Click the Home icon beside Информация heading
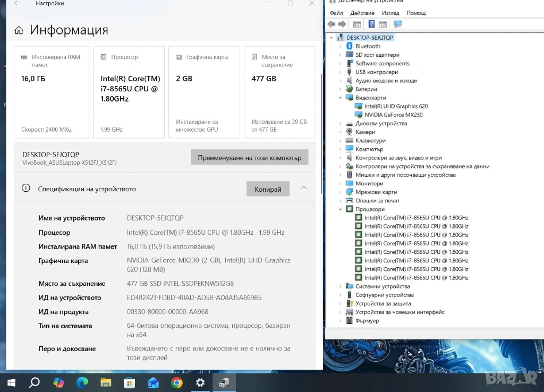The image size is (544, 392). click(19, 31)
